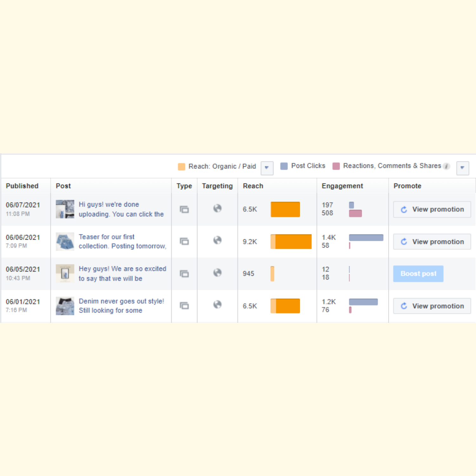This screenshot has height=476, width=476.
Task: Click post type icon for 06/01/2021 post
Action: [184, 306]
